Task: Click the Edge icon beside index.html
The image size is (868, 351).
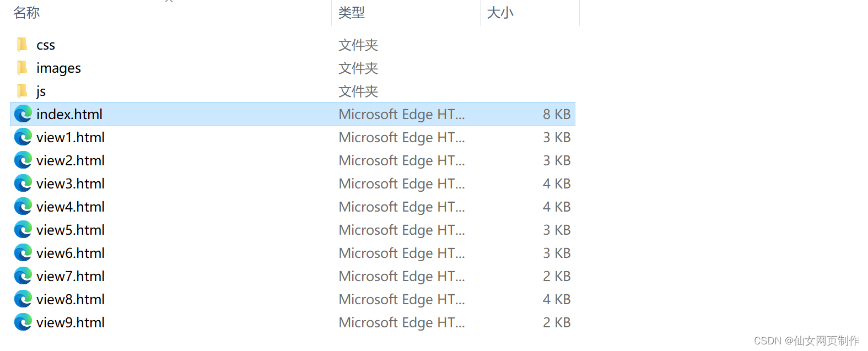Action: 23,114
